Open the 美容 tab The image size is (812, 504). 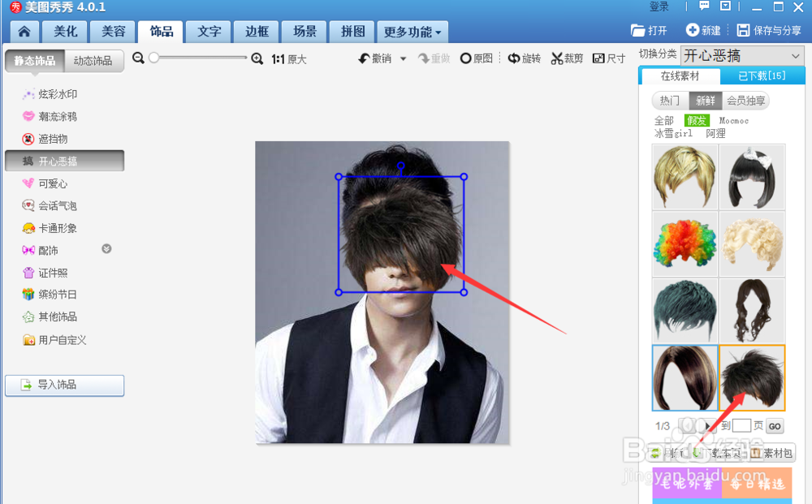pos(113,32)
